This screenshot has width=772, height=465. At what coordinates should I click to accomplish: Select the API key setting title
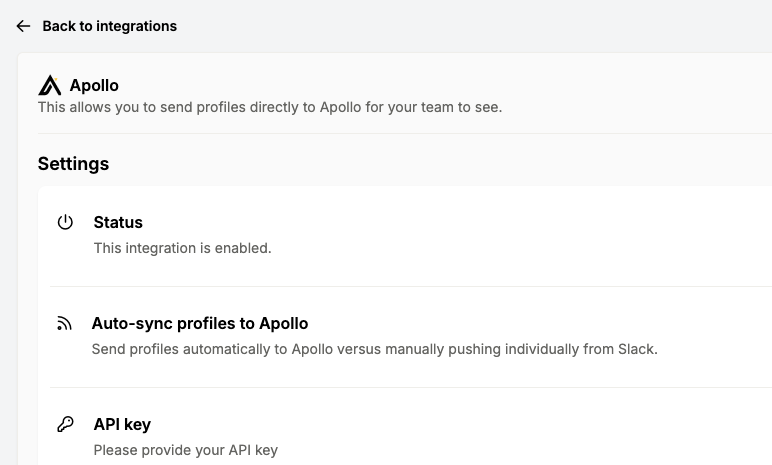point(122,424)
